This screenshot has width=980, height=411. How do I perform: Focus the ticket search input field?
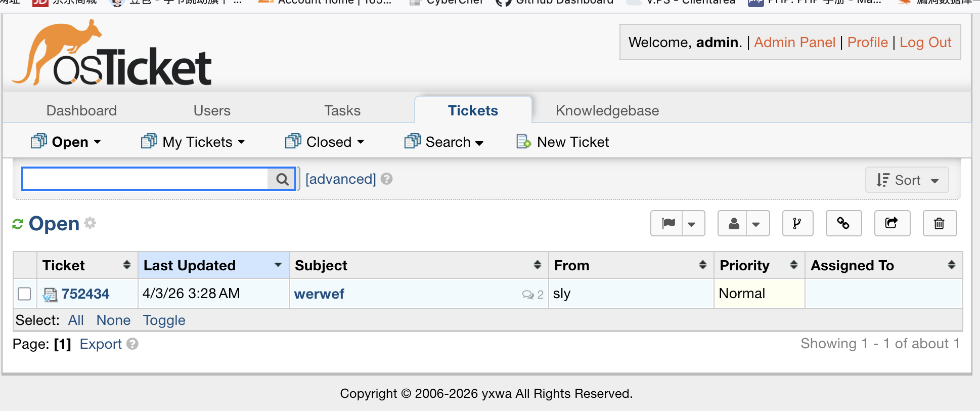coord(145,179)
